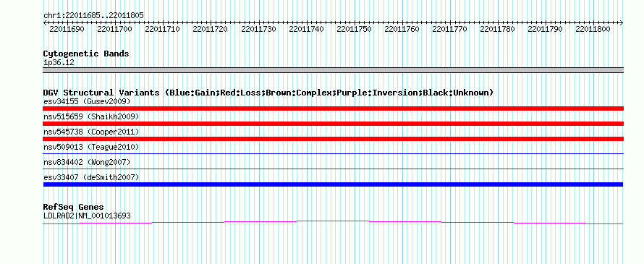Screen dimensions: 644x264
Task: Open variant nsv834402 (Wong2007) label
Action: coord(87,163)
